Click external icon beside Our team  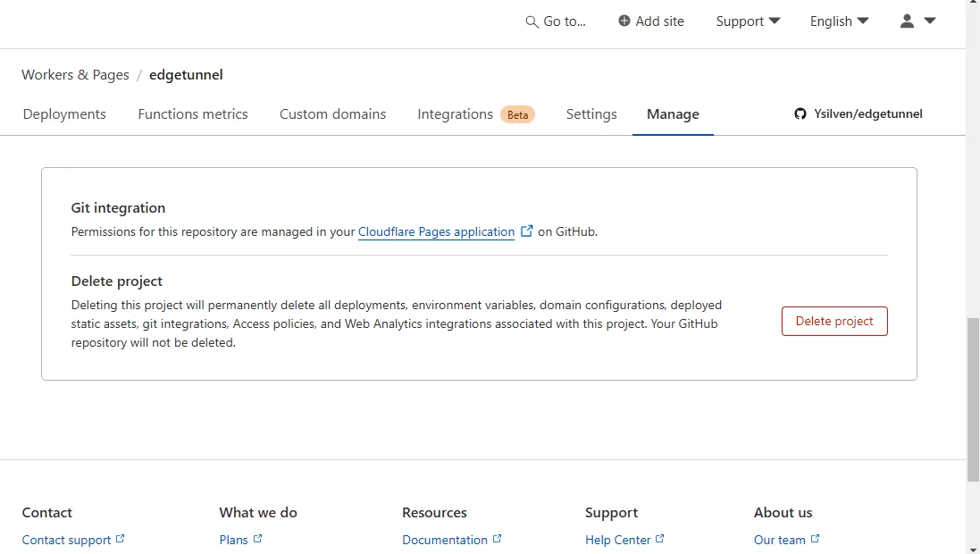point(815,539)
